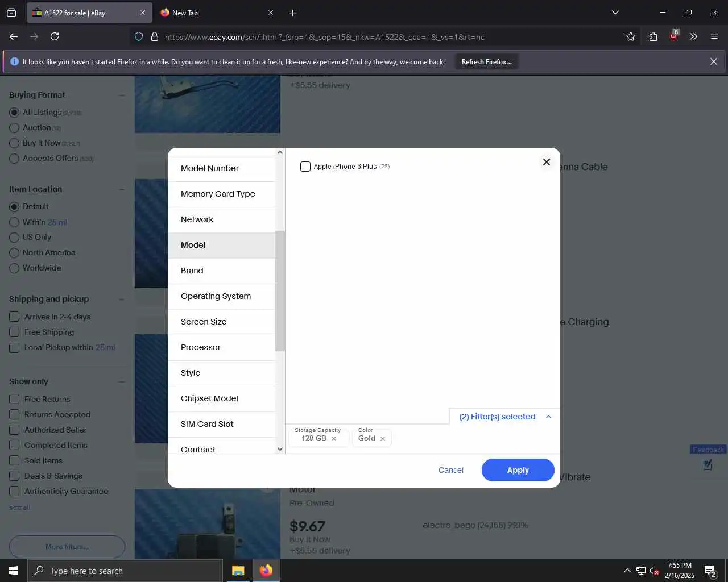
Task: Click the Windows taskbar search box
Action: click(x=125, y=571)
